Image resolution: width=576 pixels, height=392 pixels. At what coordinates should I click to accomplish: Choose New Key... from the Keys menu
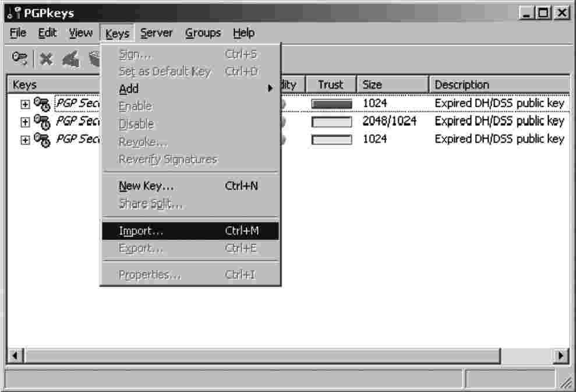(190, 186)
